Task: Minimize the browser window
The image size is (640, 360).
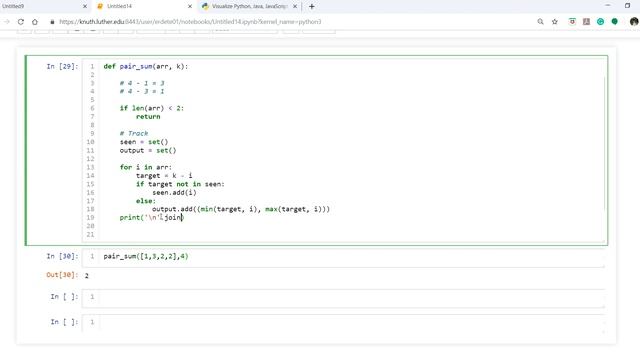Action: (x=608, y=6)
